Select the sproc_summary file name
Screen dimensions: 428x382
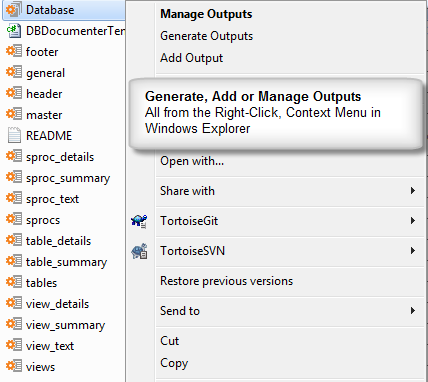tap(68, 178)
